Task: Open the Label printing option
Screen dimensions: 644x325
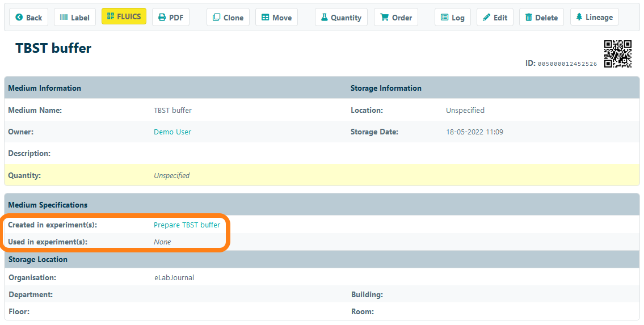Action: [75, 18]
